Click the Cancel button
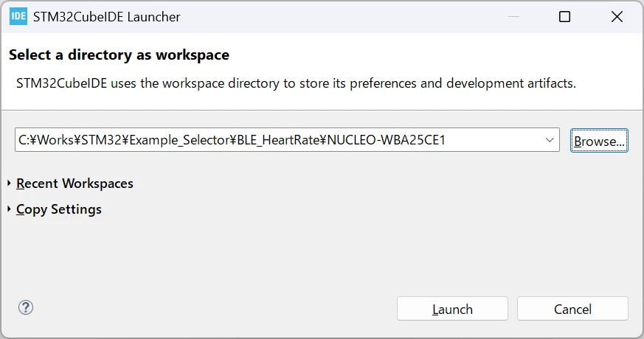The width and height of the screenshot is (644, 339). click(x=572, y=309)
